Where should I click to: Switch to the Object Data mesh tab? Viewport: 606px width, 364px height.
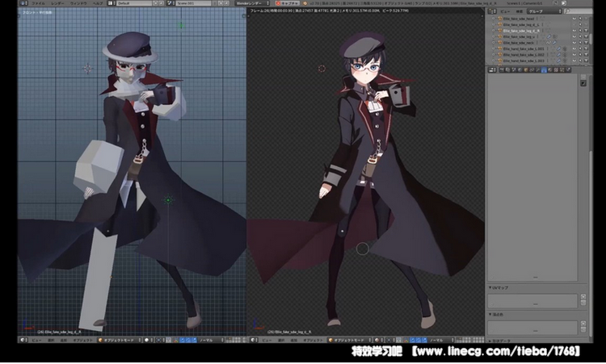click(x=544, y=70)
